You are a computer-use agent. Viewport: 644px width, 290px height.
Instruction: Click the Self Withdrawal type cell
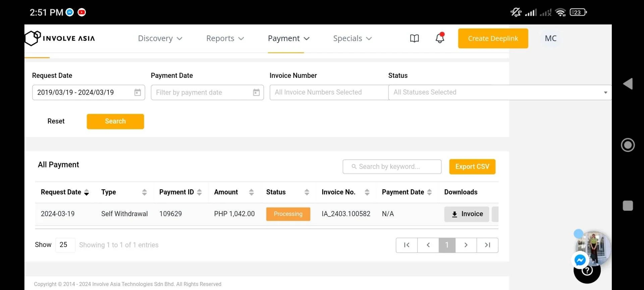[124, 214]
